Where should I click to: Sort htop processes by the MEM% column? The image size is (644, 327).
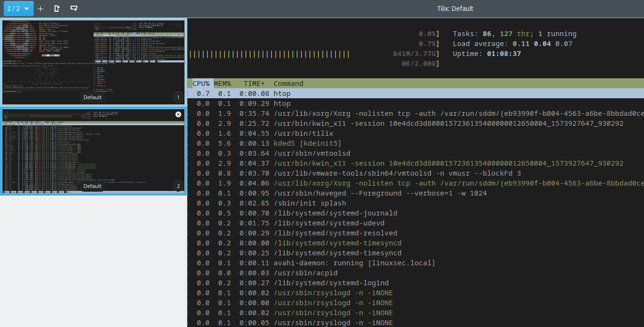point(222,83)
